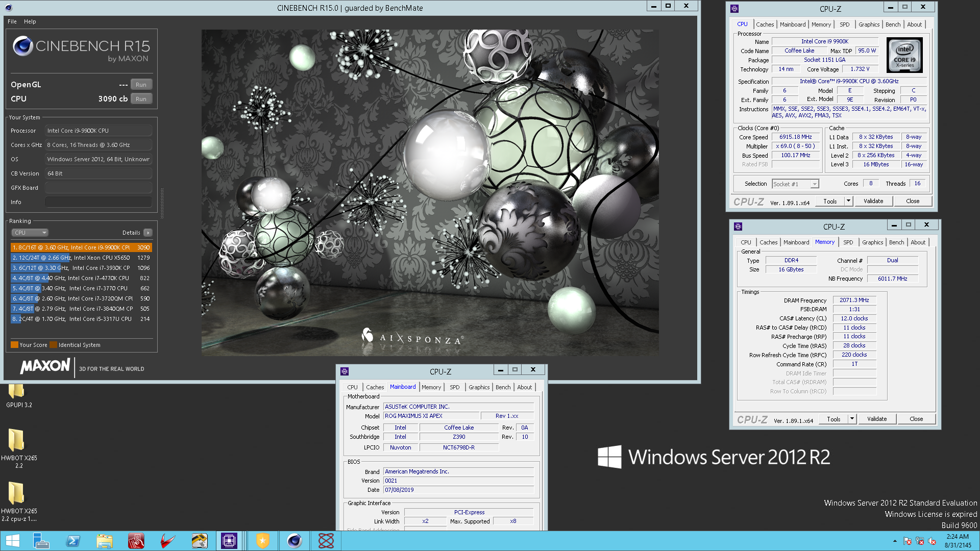Select ranking row Intel Core i5-3317U CPU
The height and width of the screenshot is (551, 980).
[81, 319]
